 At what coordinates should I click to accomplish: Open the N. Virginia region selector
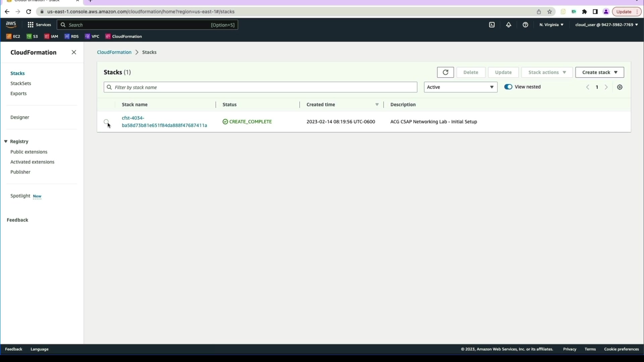(551, 25)
